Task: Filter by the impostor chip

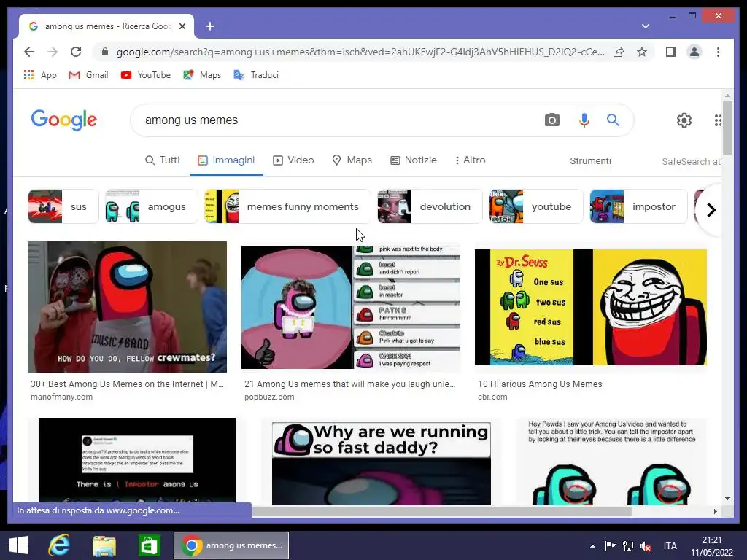Action: [x=638, y=206]
